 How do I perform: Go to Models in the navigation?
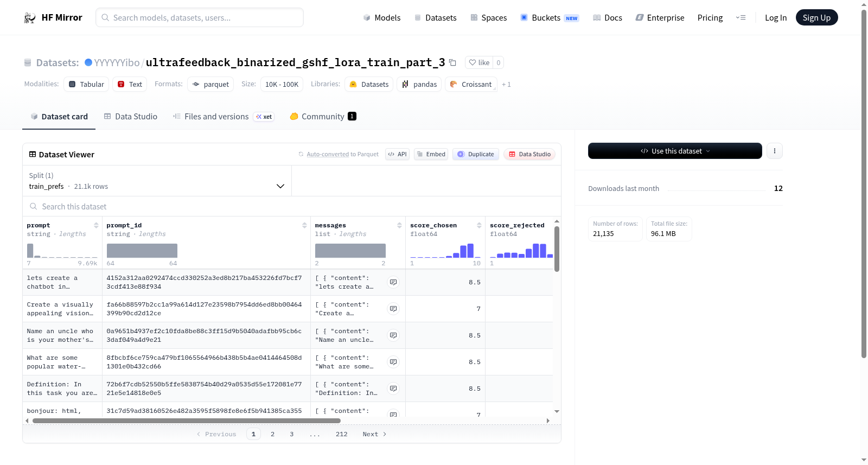[x=382, y=18]
